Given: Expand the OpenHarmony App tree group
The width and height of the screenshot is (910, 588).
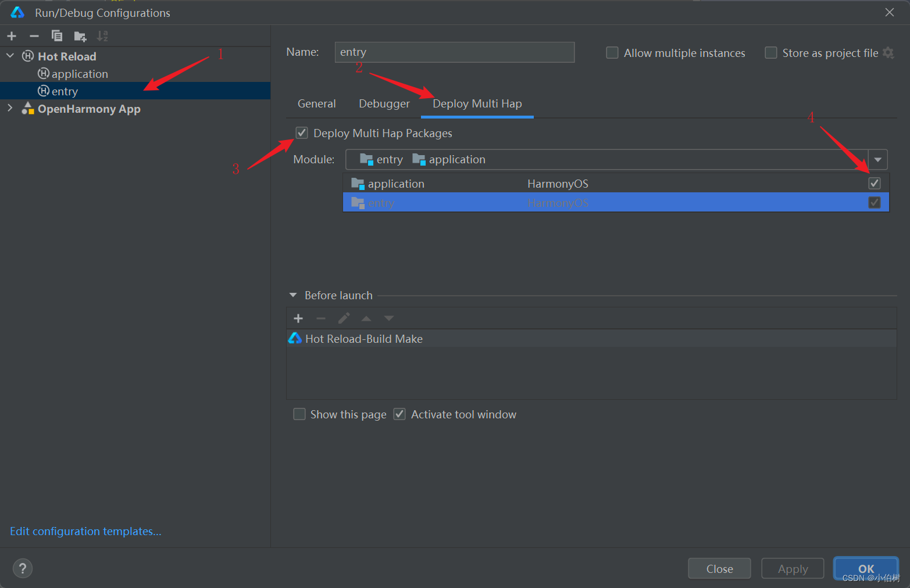Looking at the screenshot, I should click(x=10, y=108).
